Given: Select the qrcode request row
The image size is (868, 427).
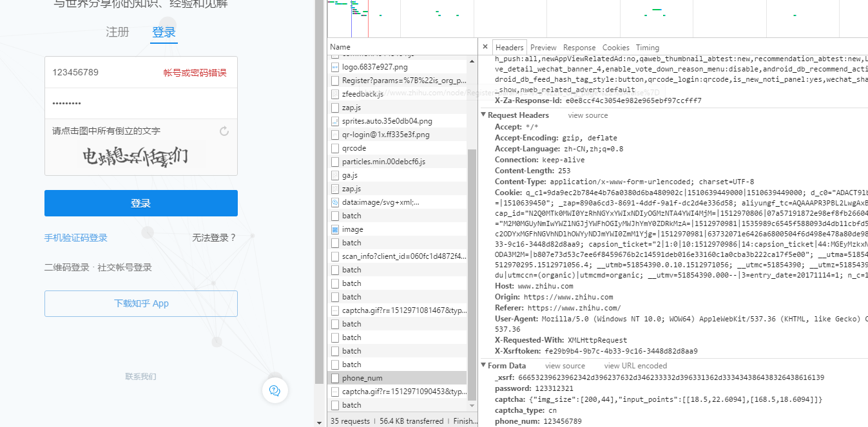Looking at the screenshot, I should click(x=398, y=148).
